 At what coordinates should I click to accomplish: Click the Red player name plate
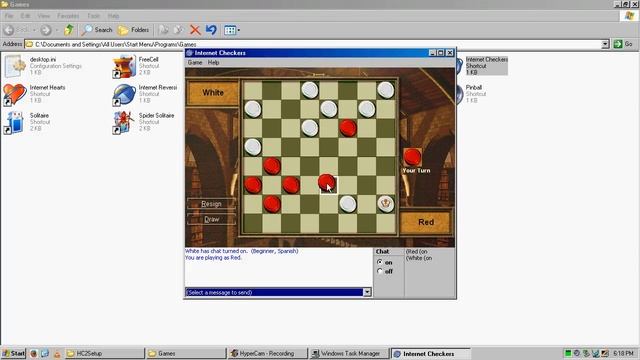click(426, 222)
